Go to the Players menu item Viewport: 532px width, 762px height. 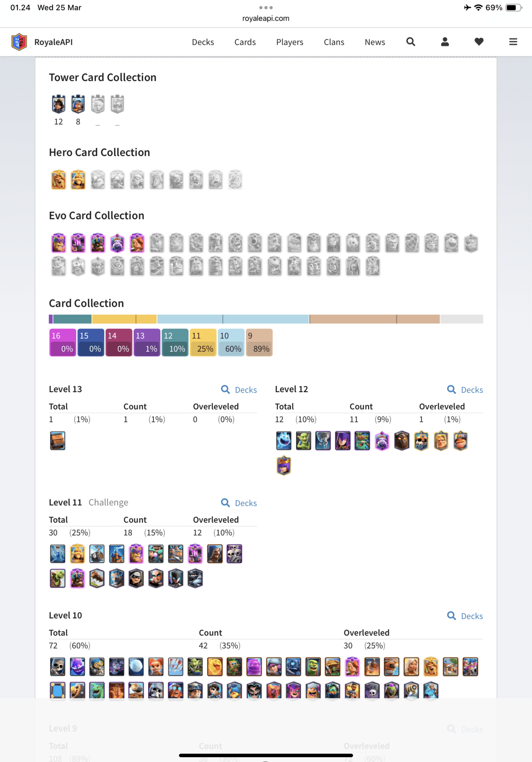[x=290, y=42]
